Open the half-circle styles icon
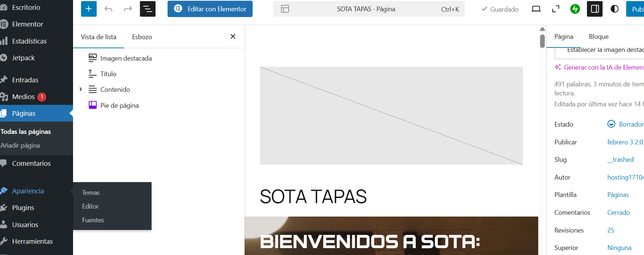644x255 pixels. pos(615,9)
